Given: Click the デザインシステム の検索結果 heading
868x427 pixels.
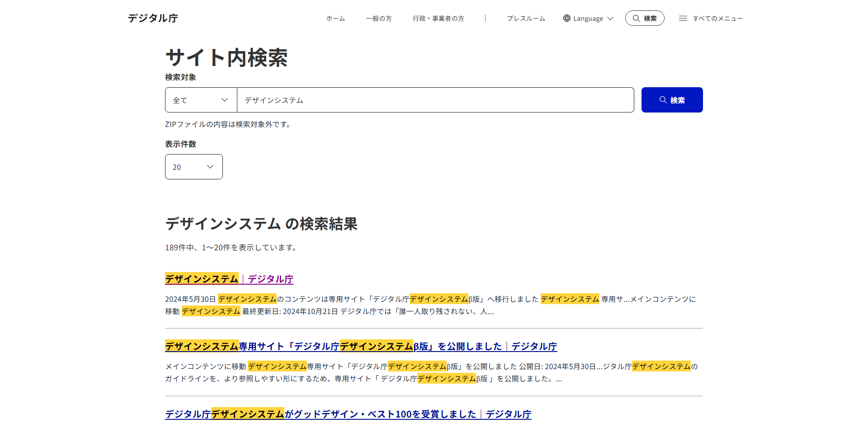Looking at the screenshot, I should tap(261, 224).
